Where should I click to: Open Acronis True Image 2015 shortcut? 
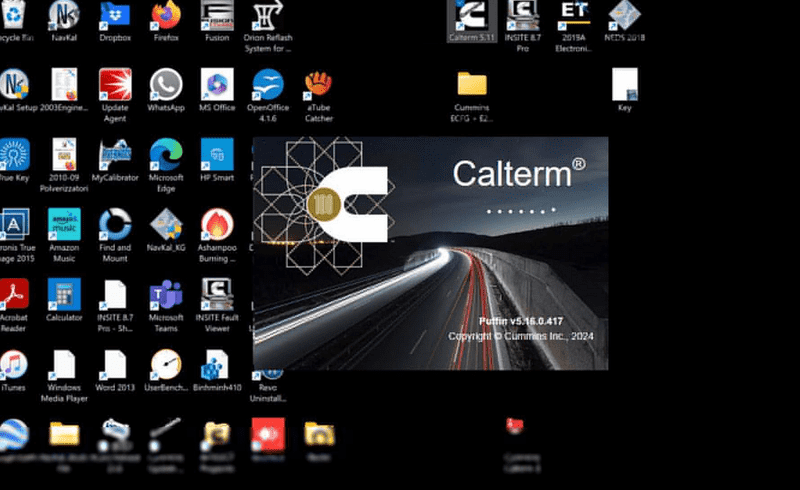point(15,235)
